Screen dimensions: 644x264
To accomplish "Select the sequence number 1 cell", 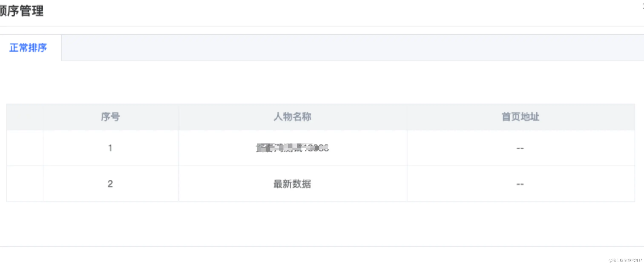I will 111,148.
